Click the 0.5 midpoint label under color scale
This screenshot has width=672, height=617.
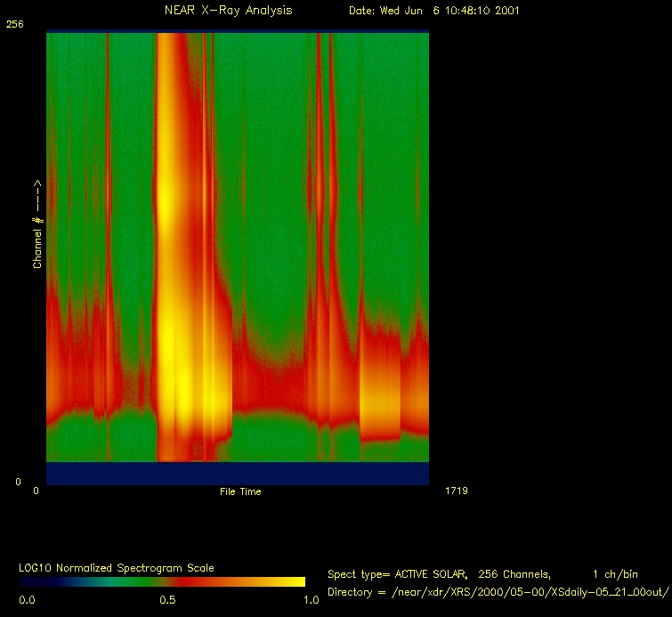click(x=166, y=600)
